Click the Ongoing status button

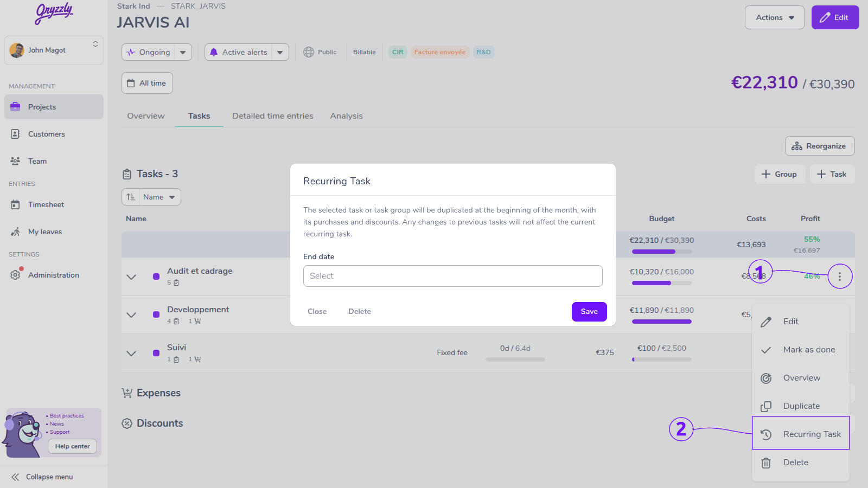[148, 52]
